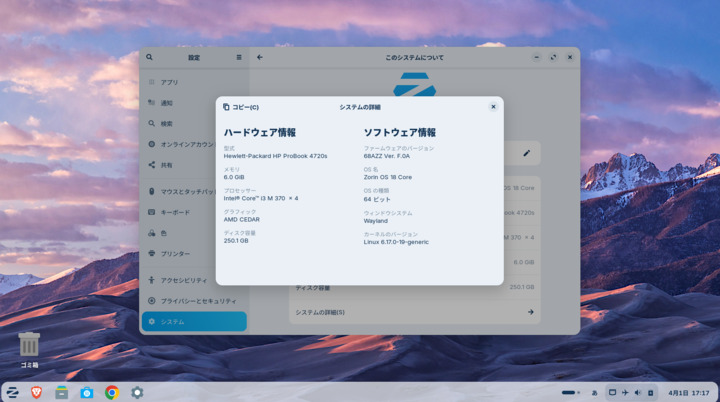Image resolution: width=720 pixels, height=402 pixels.
Task: Minimize the settings window
Action: 536,57
